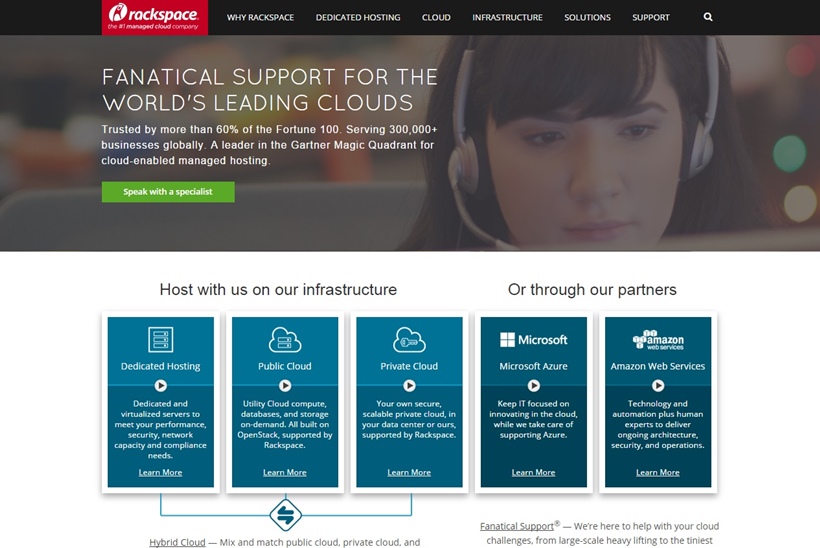Follow Learn More under Amazon Web Services
The height and width of the screenshot is (548, 820).
tap(658, 472)
